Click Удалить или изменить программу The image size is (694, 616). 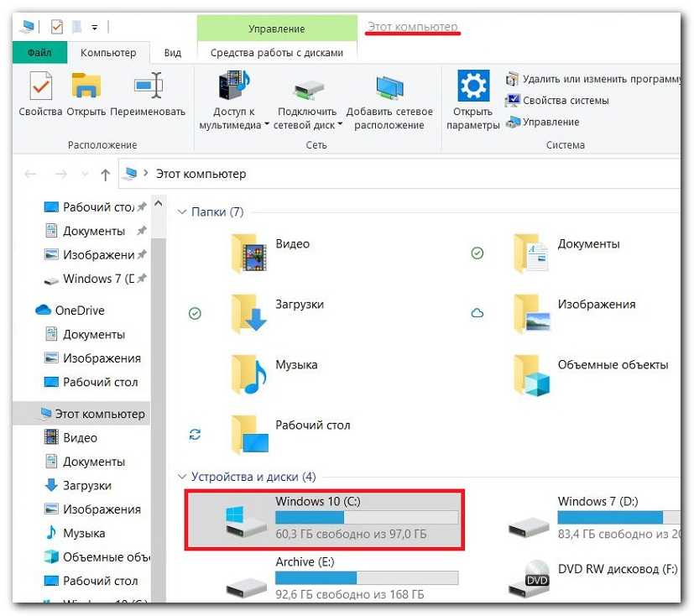click(x=593, y=79)
